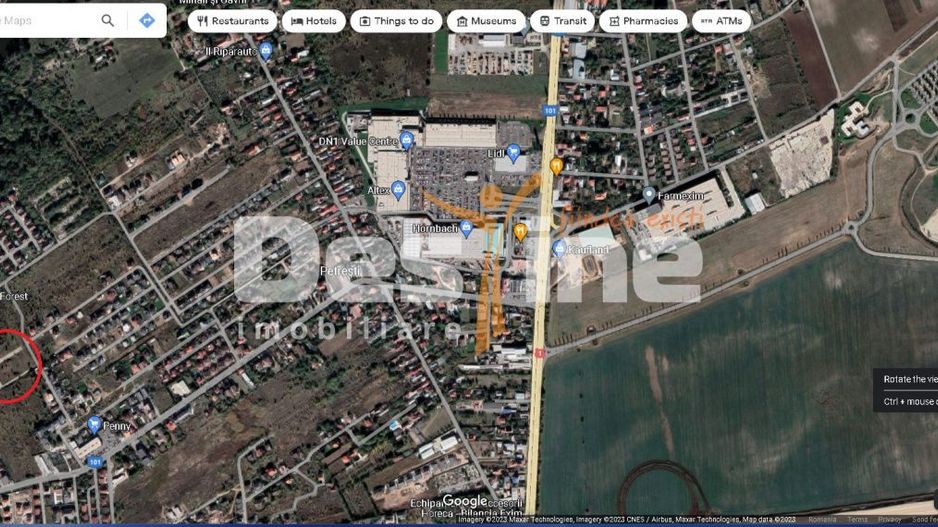Open directions with the blue arrow icon
938x527 pixels.
pyautogui.click(x=147, y=20)
